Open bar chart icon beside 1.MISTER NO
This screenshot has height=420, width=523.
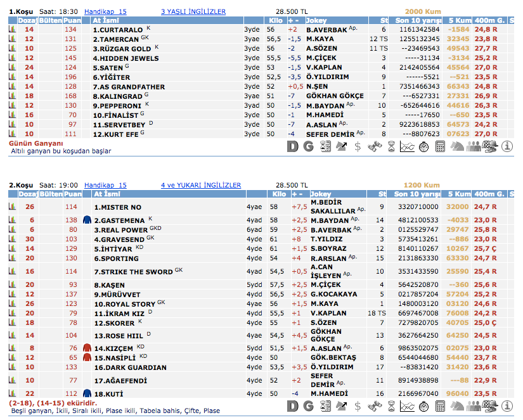(11, 207)
